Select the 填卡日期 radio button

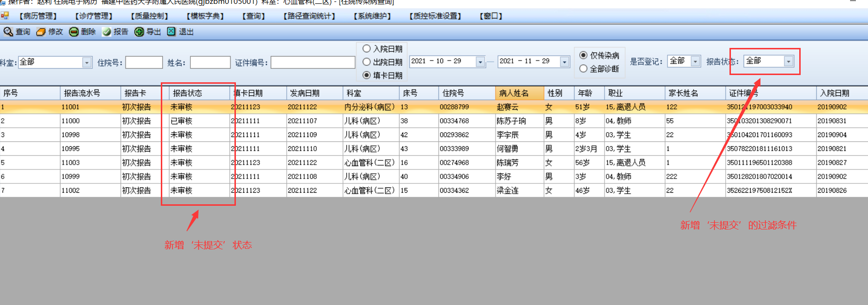pyautogui.click(x=367, y=75)
